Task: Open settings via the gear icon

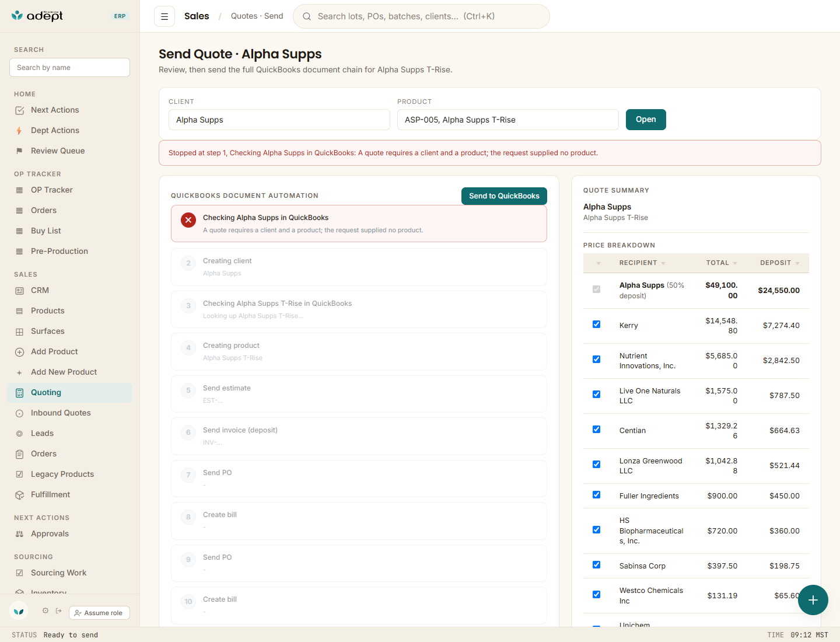Action: click(45, 610)
